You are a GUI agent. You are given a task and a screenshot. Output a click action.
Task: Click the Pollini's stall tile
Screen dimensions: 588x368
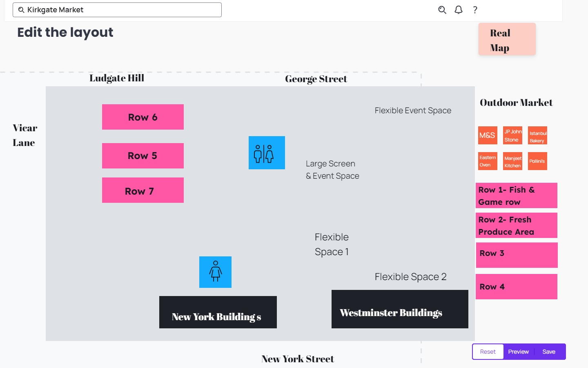click(537, 161)
